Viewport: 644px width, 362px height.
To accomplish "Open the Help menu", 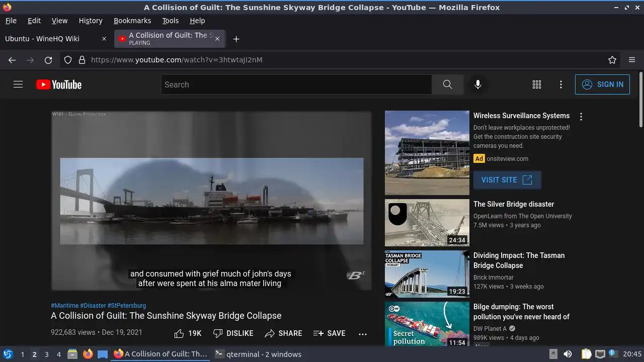I will 197,21.
